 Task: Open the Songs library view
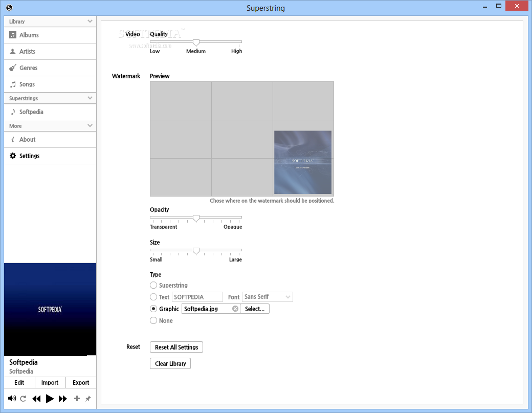pyautogui.click(x=50, y=84)
